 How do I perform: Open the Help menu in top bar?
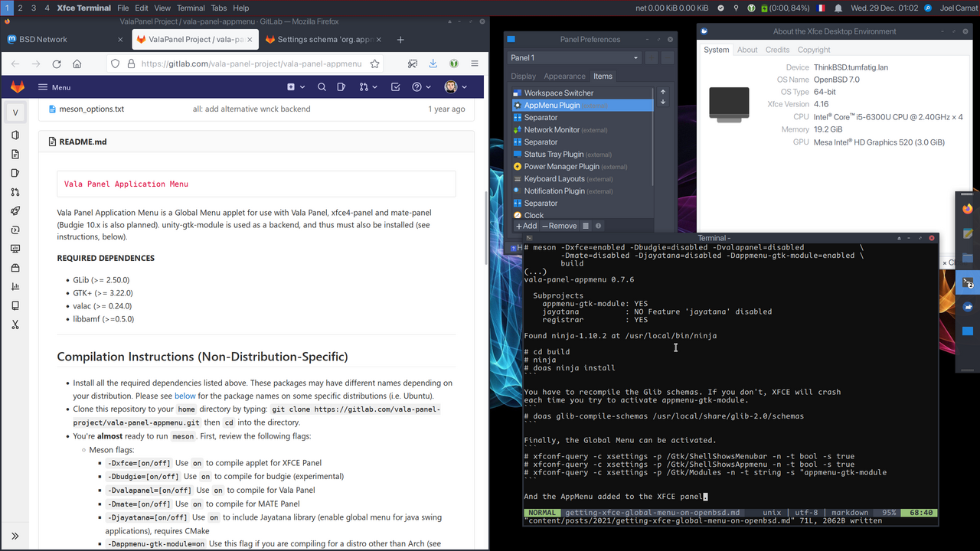click(241, 8)
